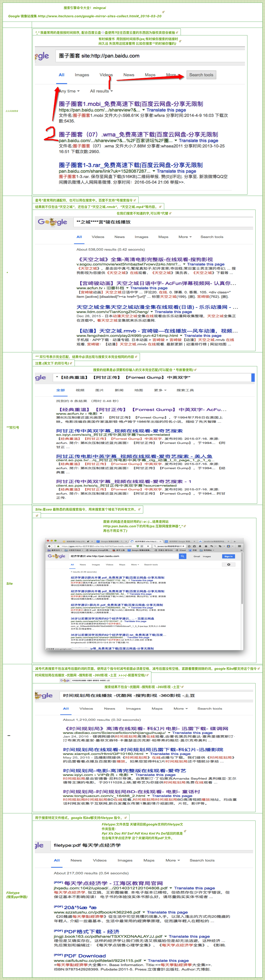The image size is (265, 980).
Task: Click the browser back arrow button
Action: coord(49,546)
